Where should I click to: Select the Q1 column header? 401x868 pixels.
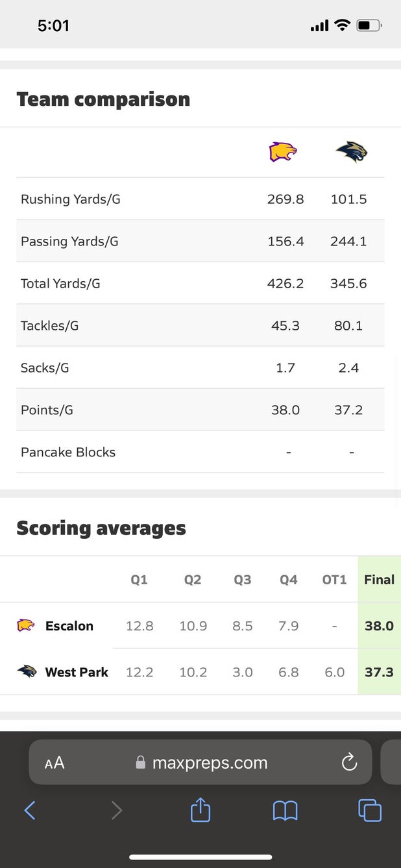139,580
